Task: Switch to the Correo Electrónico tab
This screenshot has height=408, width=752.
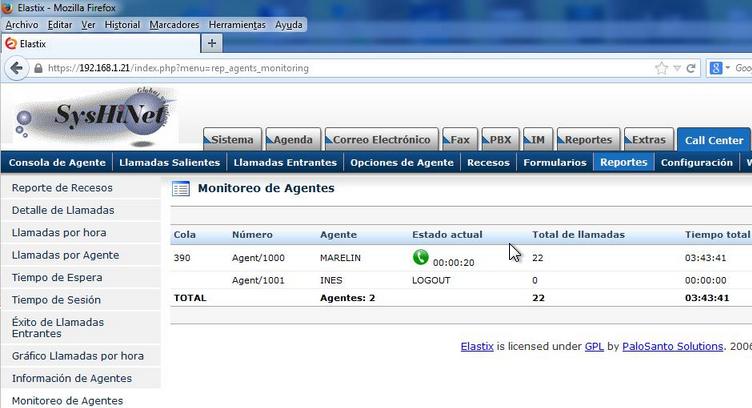Action: pyautogui.click(x=381, y=140)
